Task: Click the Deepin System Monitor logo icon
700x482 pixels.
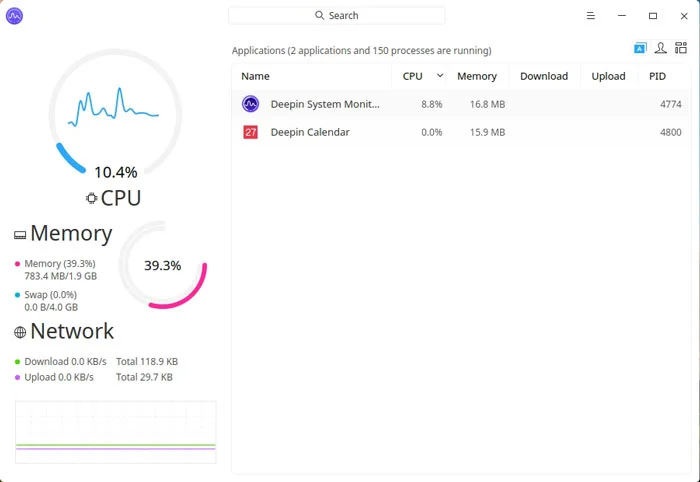Action: [x=14, y=16]
